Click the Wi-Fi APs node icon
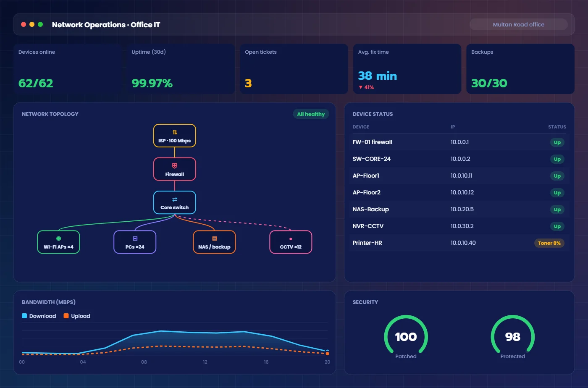Viewport: 588px width, 388px height. (x=58, y=239)
